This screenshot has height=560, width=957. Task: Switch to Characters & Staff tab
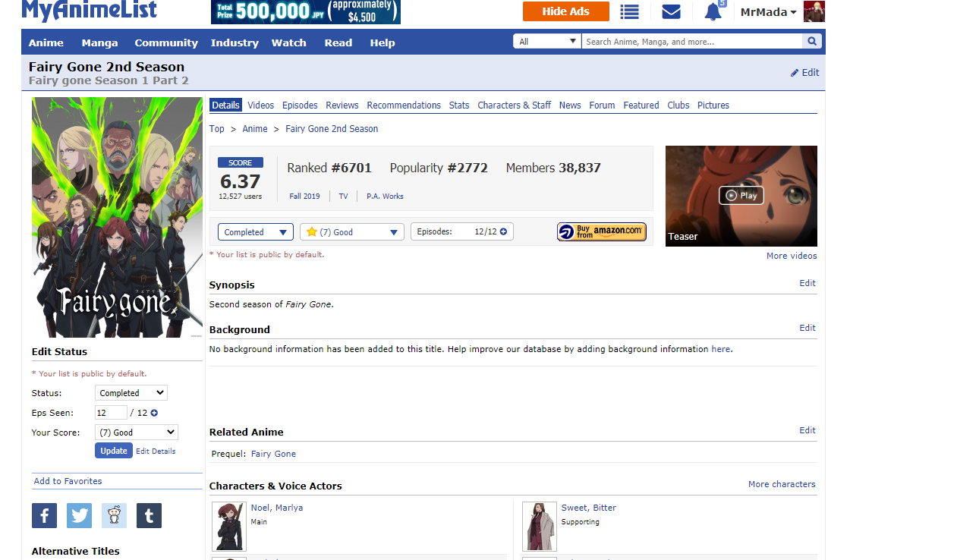[x=515, y=105]
